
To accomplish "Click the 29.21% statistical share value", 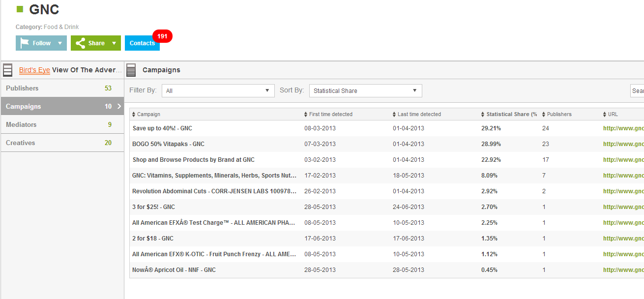I will click(x=491, y=128).
